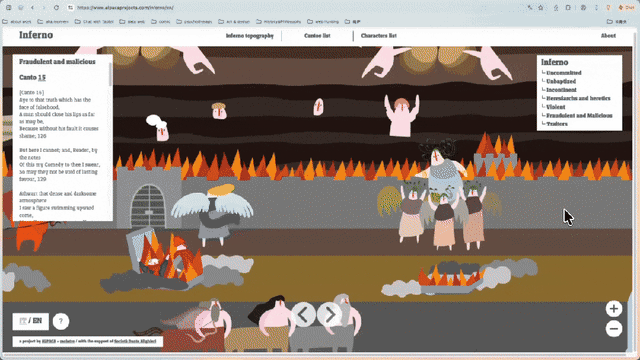Screen dimensions: 640x360
Task: Open the data web bookmarks folder
Action: 132,22
